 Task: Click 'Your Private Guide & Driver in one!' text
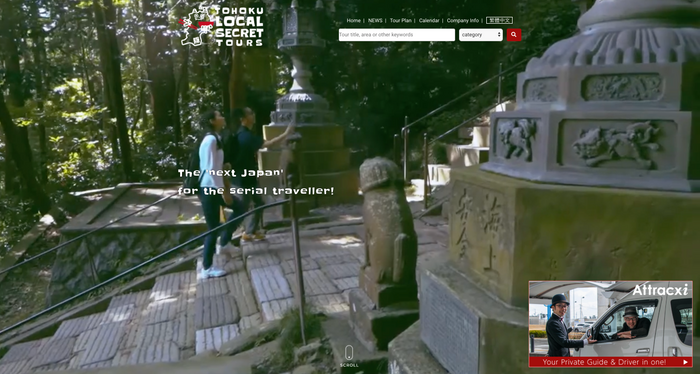[x=604, y=362]
